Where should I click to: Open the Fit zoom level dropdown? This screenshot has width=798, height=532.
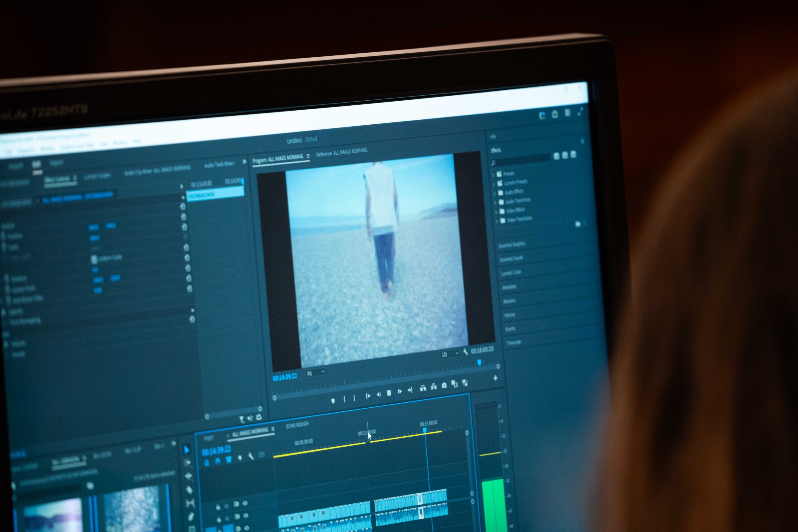(315, 373)
